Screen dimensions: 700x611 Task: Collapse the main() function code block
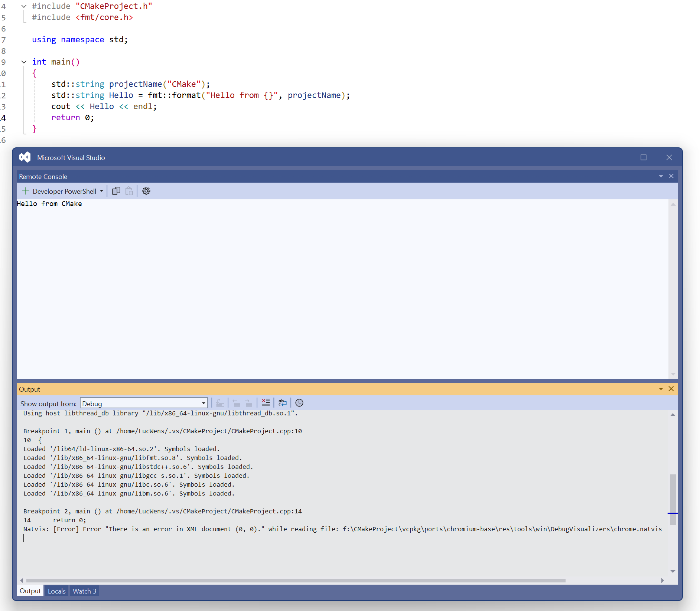(24, 62)
